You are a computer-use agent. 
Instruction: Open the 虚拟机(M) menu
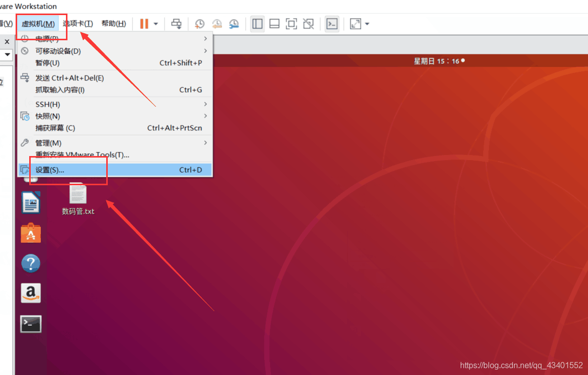(x=38, y=24)
